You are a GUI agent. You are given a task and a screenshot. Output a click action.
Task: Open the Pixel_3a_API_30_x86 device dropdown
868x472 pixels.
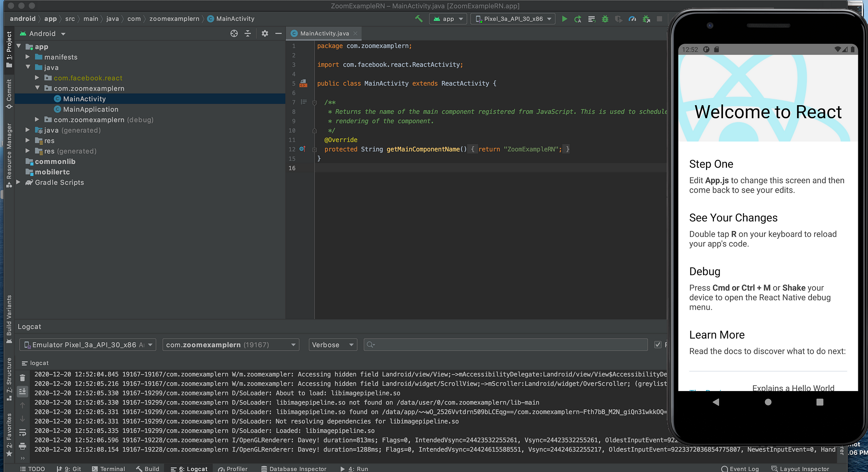(513, 19)
